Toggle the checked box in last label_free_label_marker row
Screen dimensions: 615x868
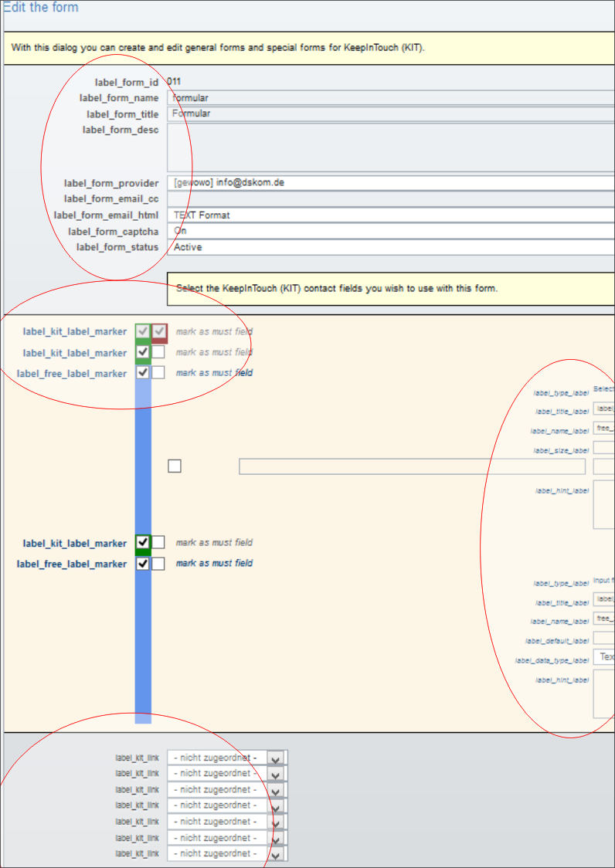pyautogui.click(x=143, y=564)
